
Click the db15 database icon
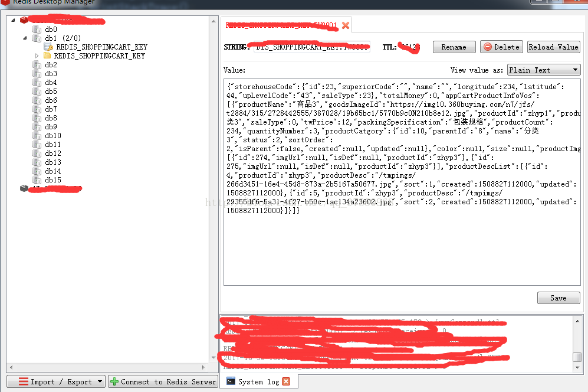(37, 180)
